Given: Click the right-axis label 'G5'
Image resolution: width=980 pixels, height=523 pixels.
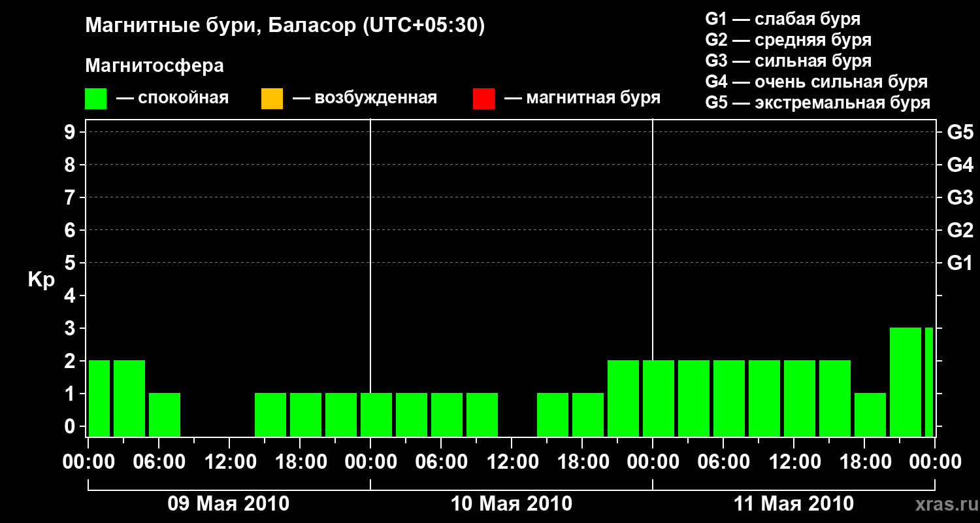Looking at the screenshot, I should [960, 132].
